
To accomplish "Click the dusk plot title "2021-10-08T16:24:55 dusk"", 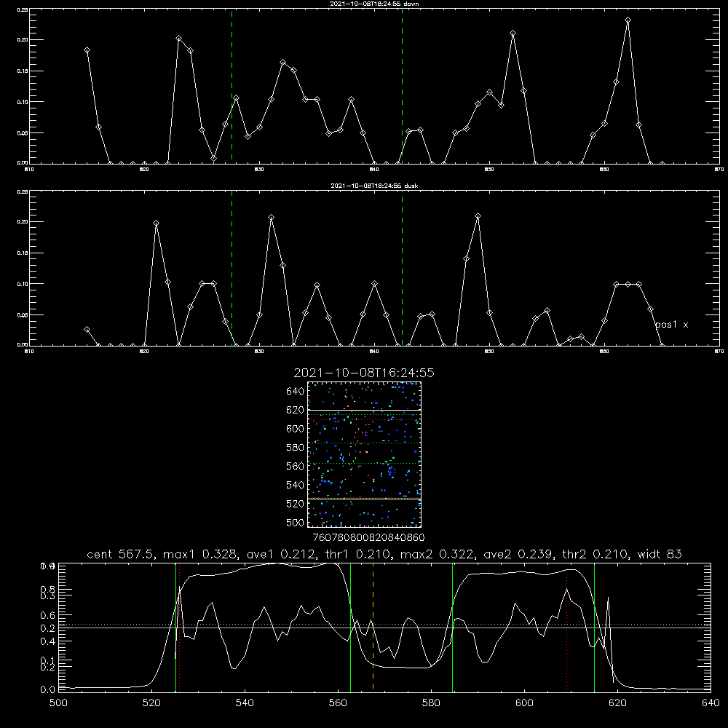I will (374, 186).
